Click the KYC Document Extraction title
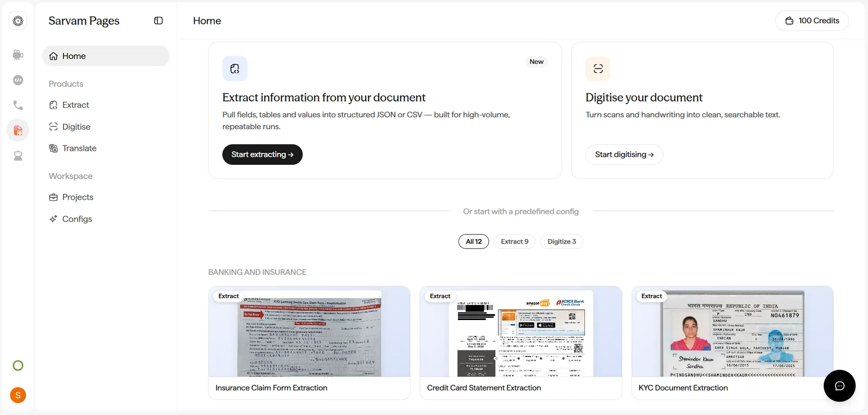Image resolution: width=868 pixels, height=415 pixels. click(683, 388)
